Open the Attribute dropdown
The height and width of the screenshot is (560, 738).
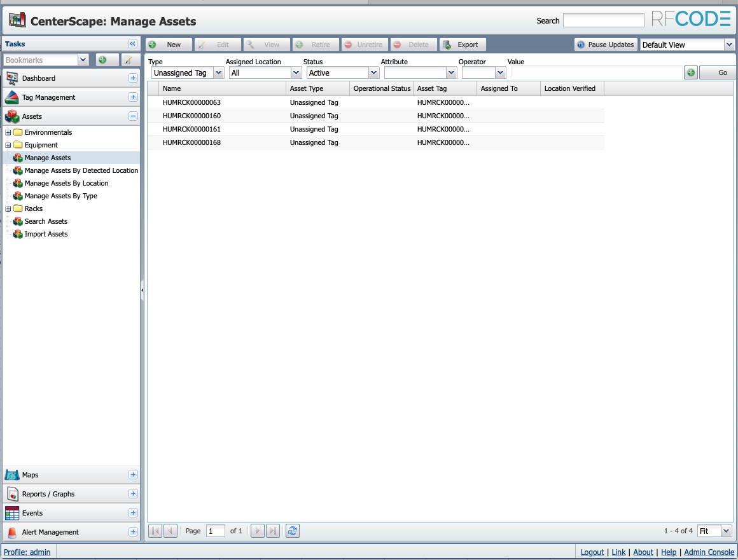pos(451,72)
